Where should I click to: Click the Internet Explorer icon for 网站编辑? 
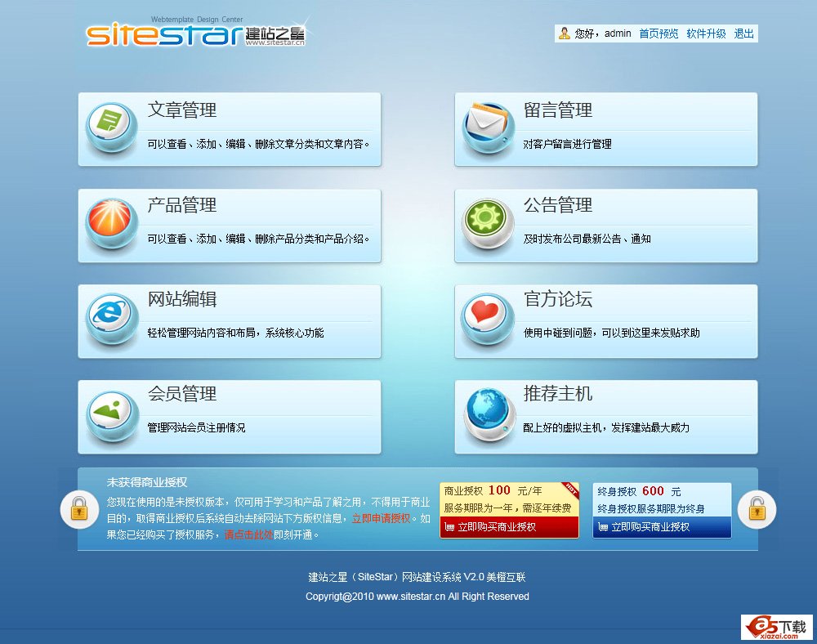(x=111, y=319)
